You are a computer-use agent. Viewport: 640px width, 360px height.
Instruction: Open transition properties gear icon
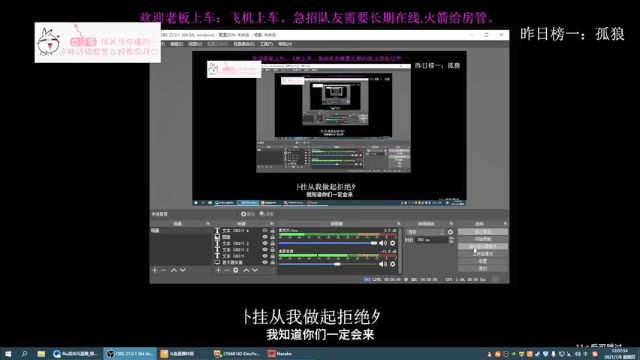[x=450, y=232]
